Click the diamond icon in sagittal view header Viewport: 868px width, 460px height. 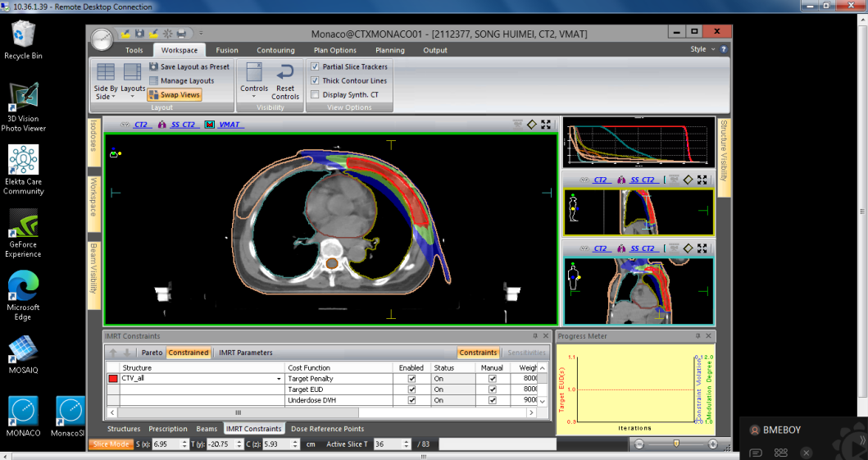tap(688, 180)
